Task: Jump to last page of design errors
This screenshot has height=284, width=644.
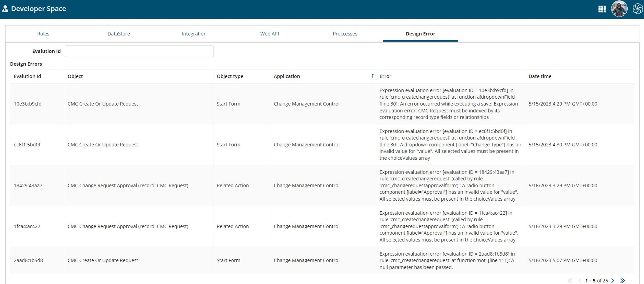Action: coord(623,280)
